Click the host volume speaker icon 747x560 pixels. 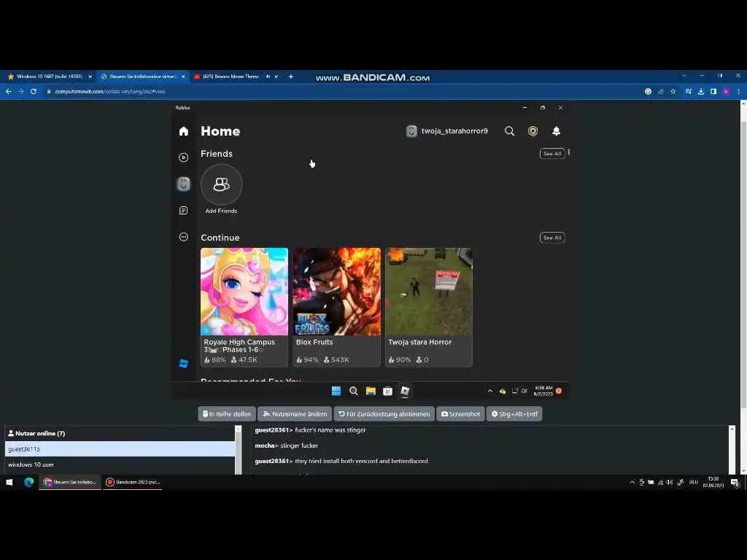click(x=670, y=483)
